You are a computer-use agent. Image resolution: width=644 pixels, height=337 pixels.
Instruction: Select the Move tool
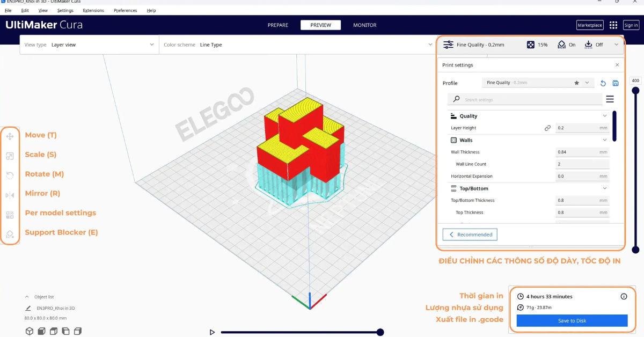(x=10, y=136)
